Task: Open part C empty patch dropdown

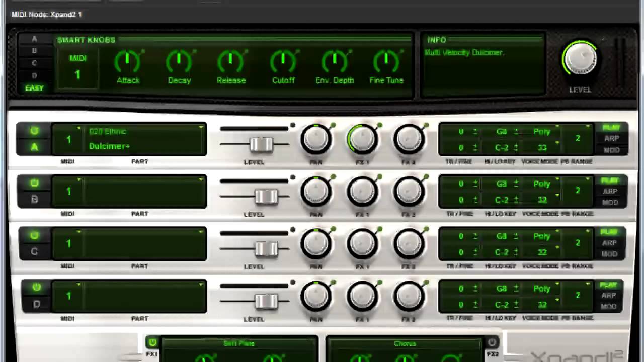Action: point(146,244)
